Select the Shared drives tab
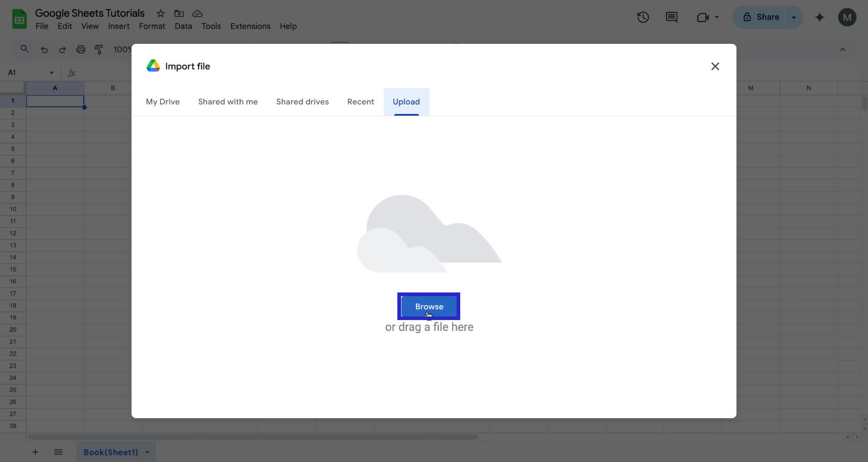The width and height of the screenshot is (868, 462). 302,102
